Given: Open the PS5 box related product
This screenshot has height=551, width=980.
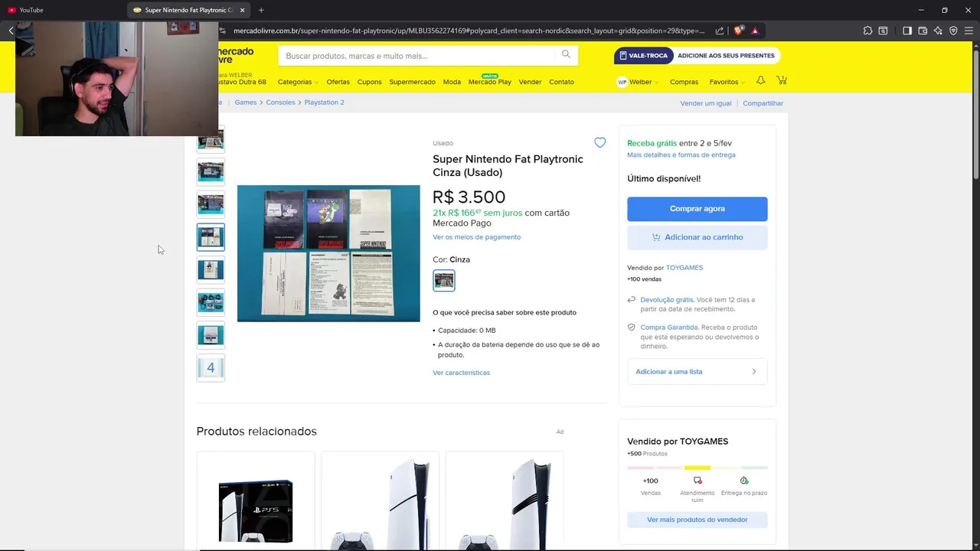Looking at the screenshot, I should tap(256, 501).
